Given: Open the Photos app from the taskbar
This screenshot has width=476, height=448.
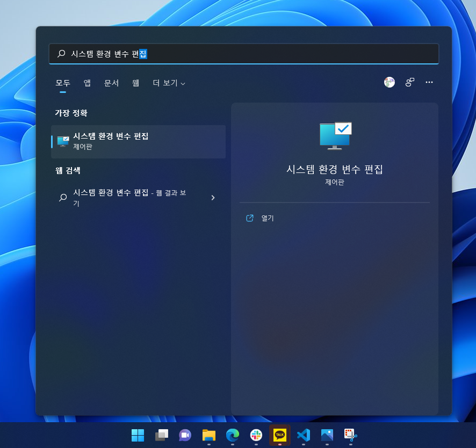Looking at the screenshot, I should click(327, 435).
